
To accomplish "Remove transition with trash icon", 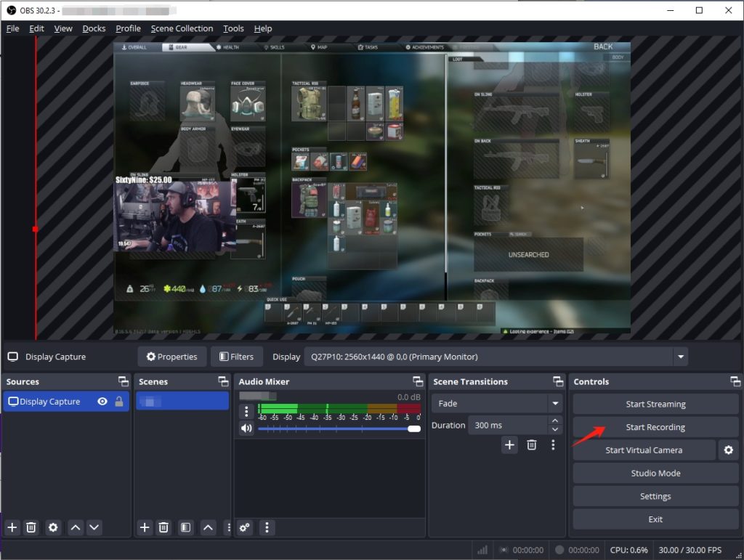I will click(x=532, y=445).
